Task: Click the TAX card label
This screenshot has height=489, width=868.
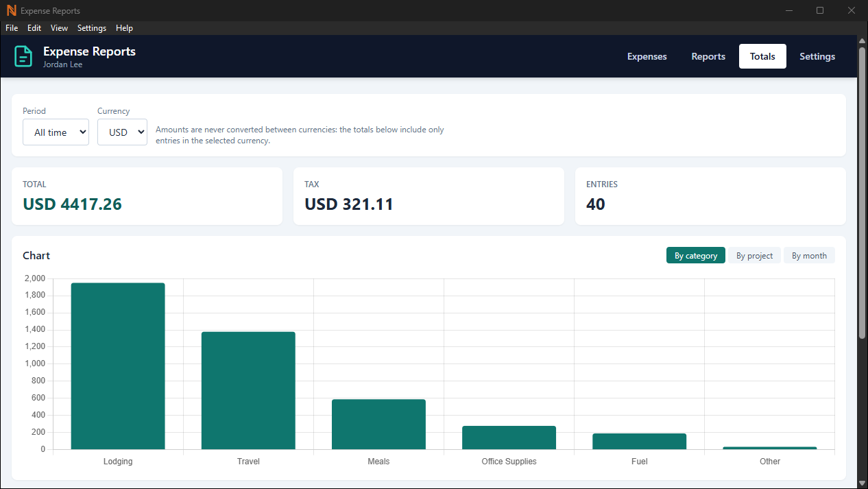Action: 312,184
